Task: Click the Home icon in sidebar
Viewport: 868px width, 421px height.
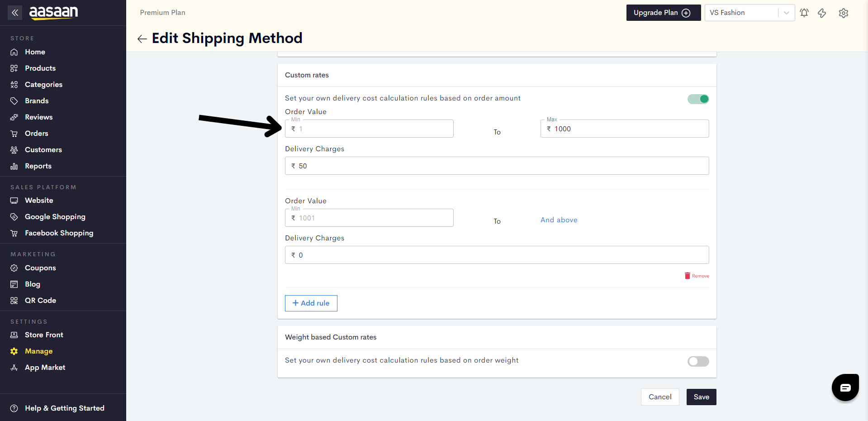Action: pos(14,52)
